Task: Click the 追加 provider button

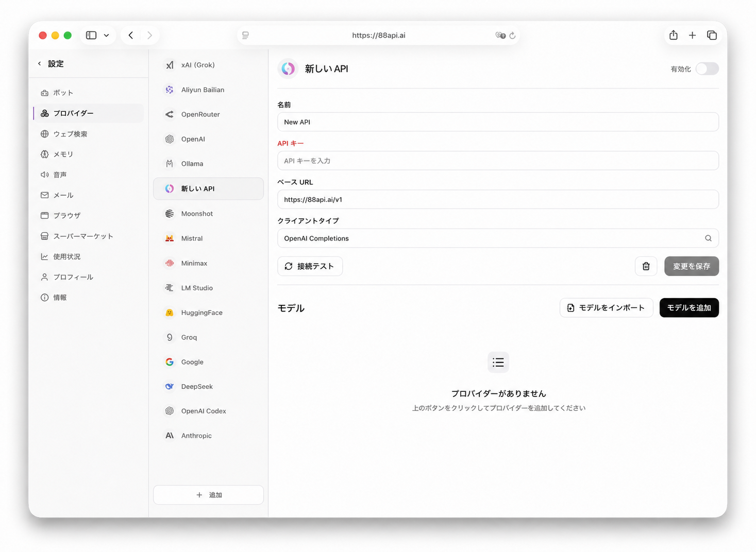Action: (x=208, y=495)
